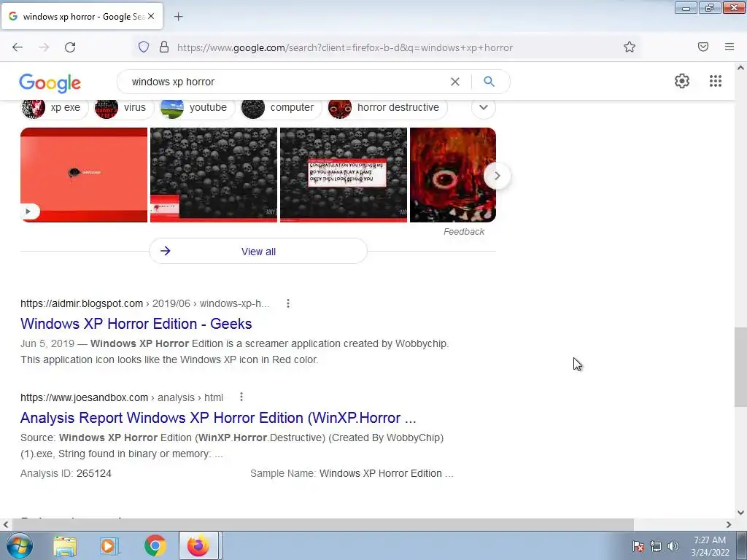The width and height of the screenshot is (747, 560).
Task: Filter images by the virus chip
Action: (x=123, y=108)
